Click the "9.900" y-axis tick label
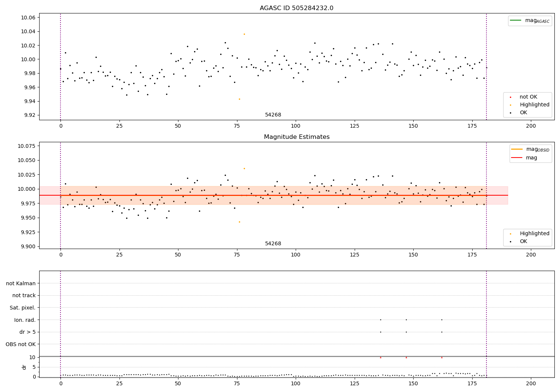This screenshot has height=392, width=560. [x=28, y=246]
